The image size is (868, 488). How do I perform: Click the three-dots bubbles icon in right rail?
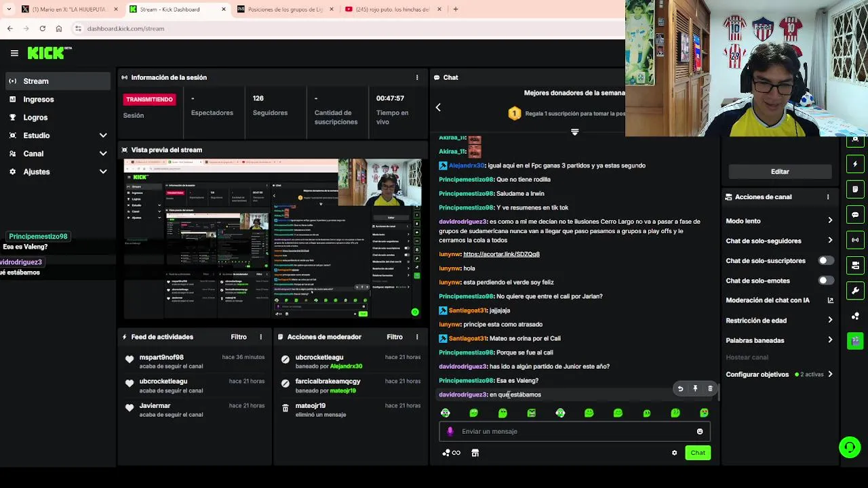855,316
